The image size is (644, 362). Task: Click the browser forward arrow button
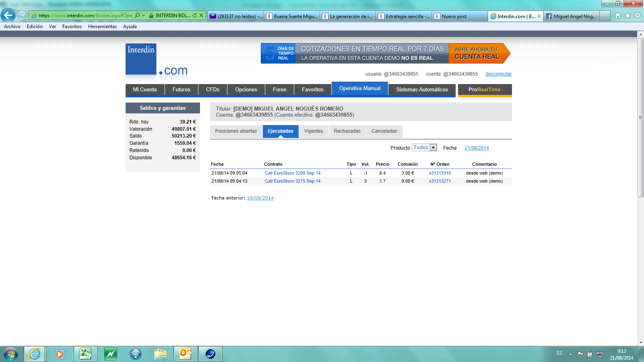22,15
